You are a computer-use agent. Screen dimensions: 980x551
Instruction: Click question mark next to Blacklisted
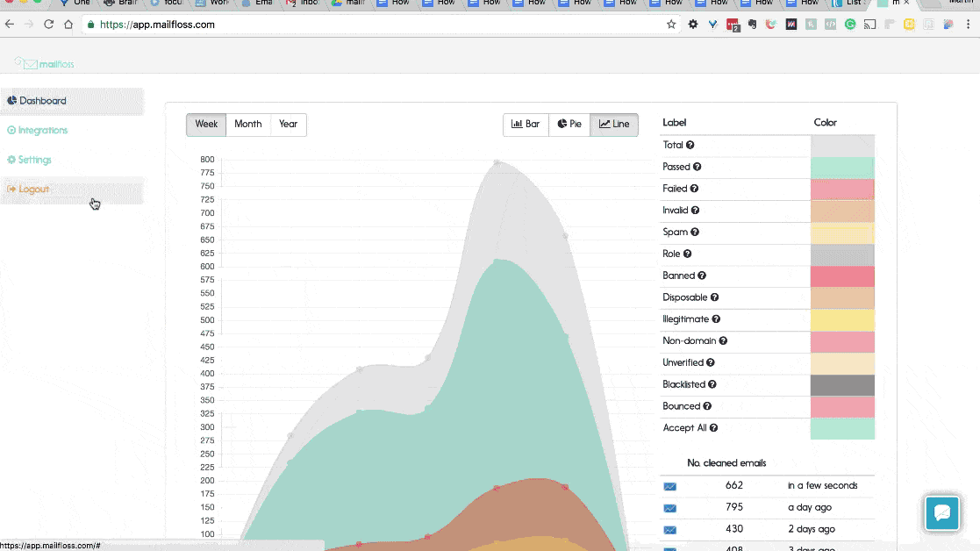point(712,385)
